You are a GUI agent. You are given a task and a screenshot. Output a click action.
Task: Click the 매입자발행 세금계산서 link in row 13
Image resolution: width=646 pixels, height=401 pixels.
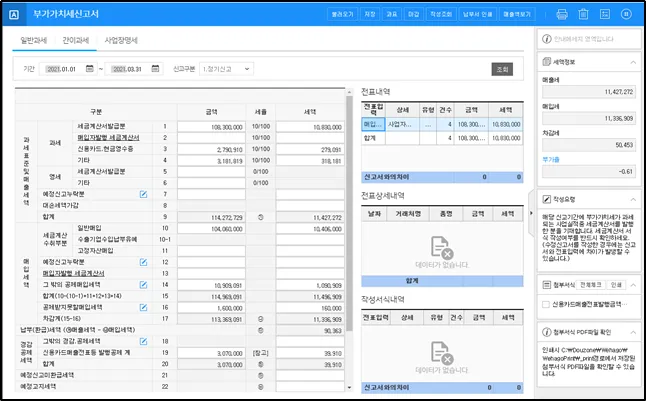click(x=73, y=273)
